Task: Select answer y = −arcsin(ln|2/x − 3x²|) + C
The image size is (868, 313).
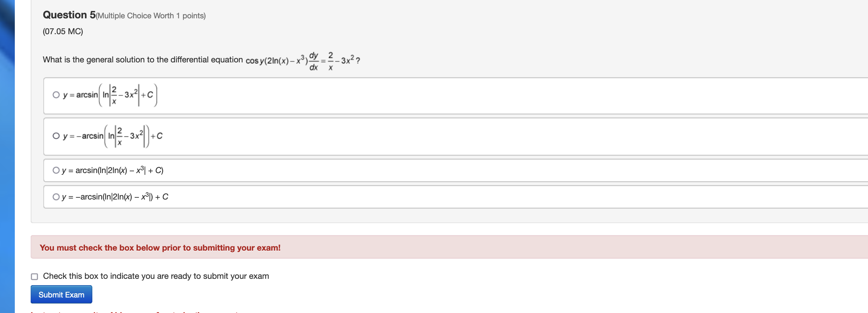Action: (x=56, y=136)
